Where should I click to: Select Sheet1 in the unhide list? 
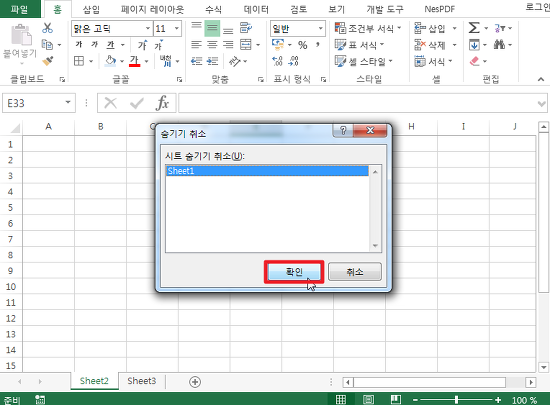coord(267,171)
